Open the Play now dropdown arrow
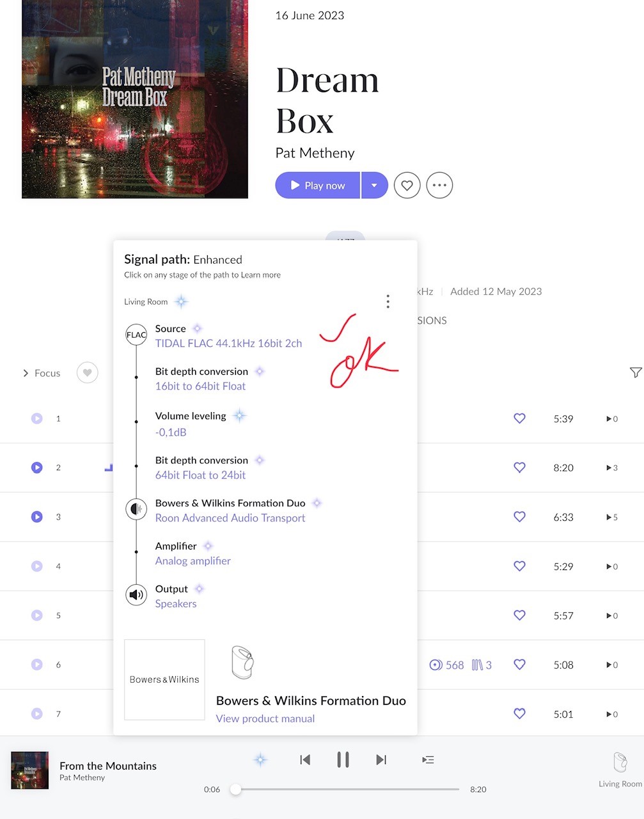 pyautogui.click(x=375, y=185)
